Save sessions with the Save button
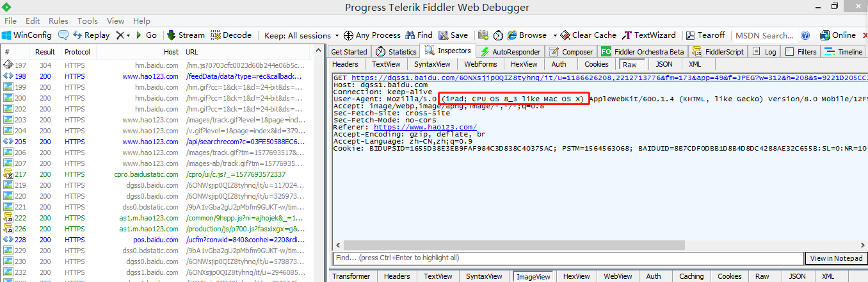 [453, 35]
